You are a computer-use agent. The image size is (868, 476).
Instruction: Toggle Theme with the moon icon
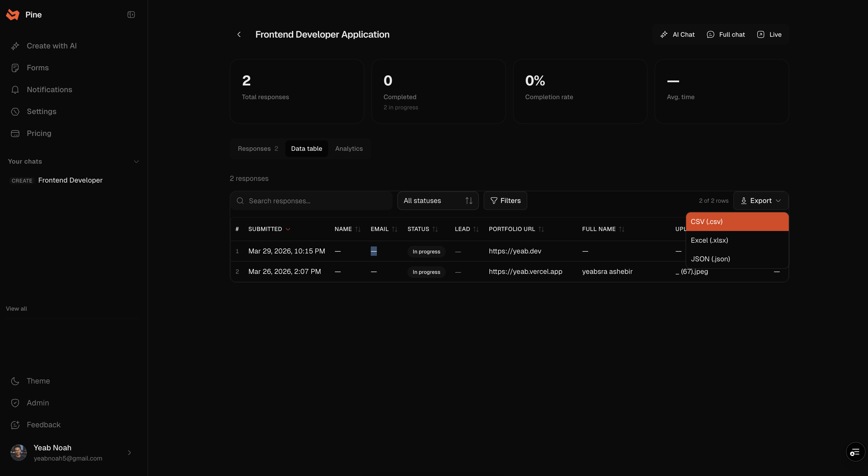point(15,381)
